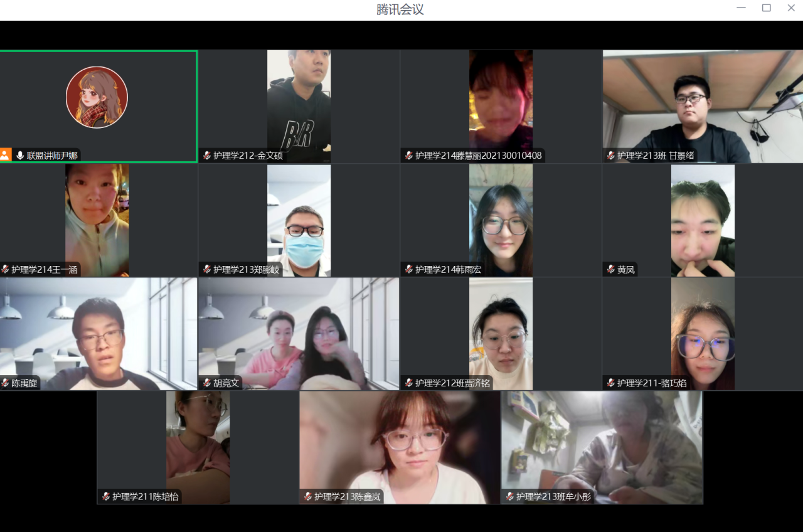The height and width of the screenshot is (532, 803).
Task: Select the video tile of 护理学214滕慧丽202130010408
Action: (x=501, y=100)
